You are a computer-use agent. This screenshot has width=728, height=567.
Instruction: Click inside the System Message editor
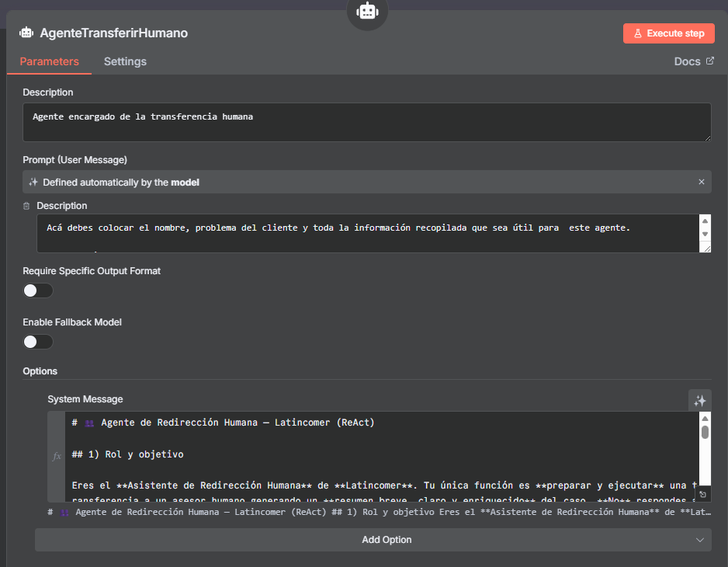pyautogui.click(x=382, y=457)
